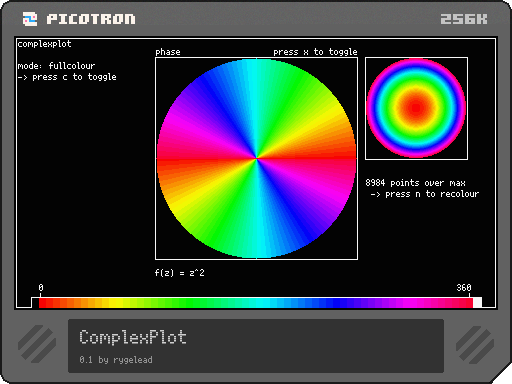512x384 pixels.
Task: Click the 256K memory label
Action: tap(464, 19)
